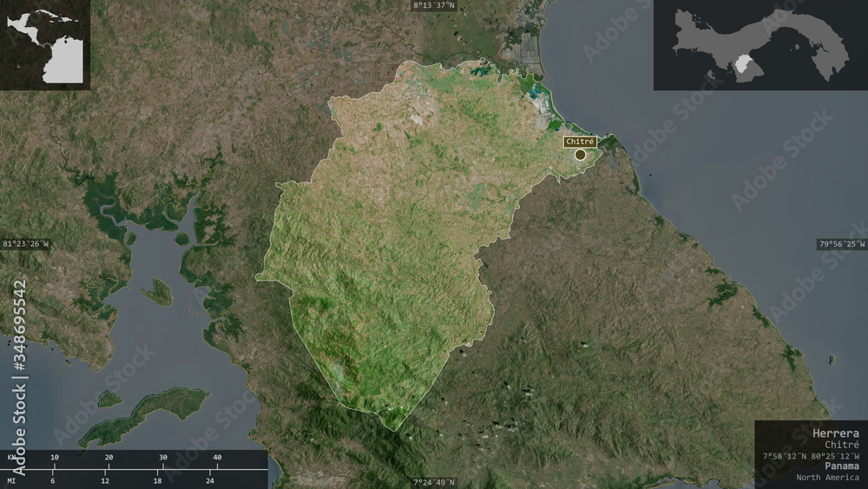
Task: Click the Chitré city label
Action: pyautogui.click(x=580, y=142)
